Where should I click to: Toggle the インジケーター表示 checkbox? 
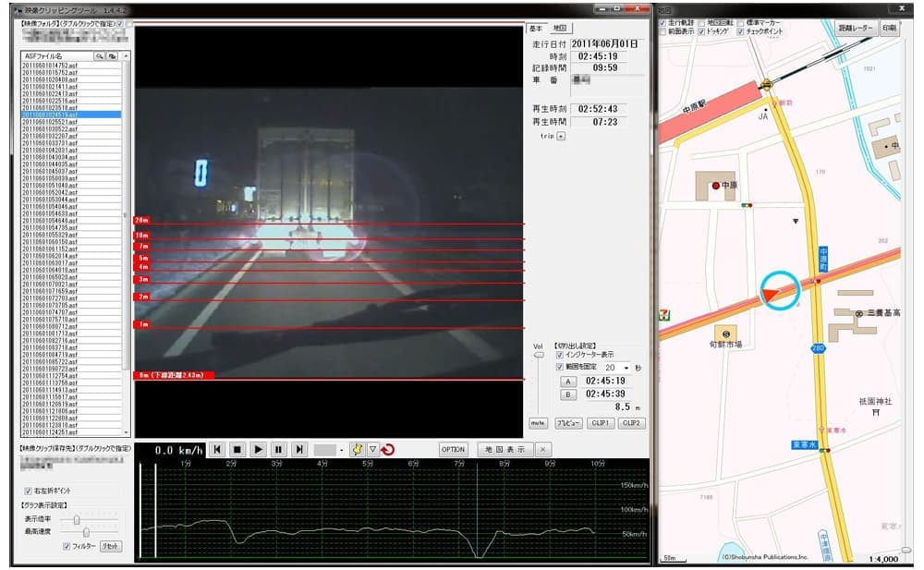(560, 354)
